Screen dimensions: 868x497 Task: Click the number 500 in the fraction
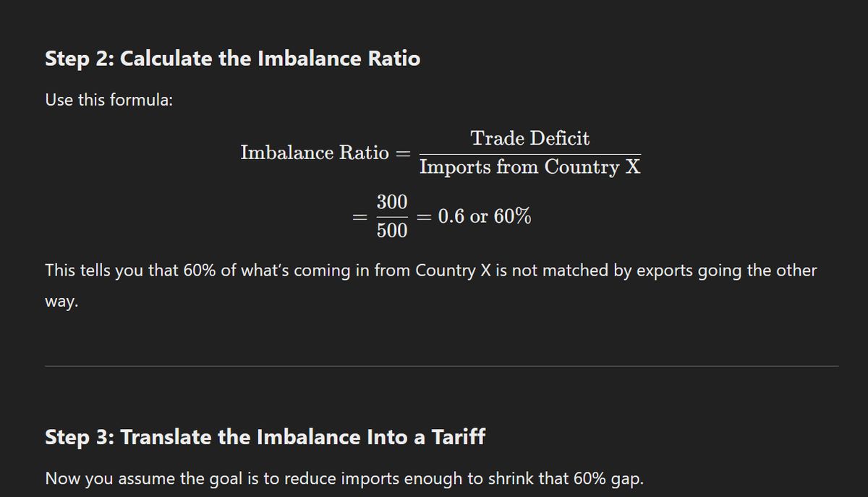tap(392, 231)
